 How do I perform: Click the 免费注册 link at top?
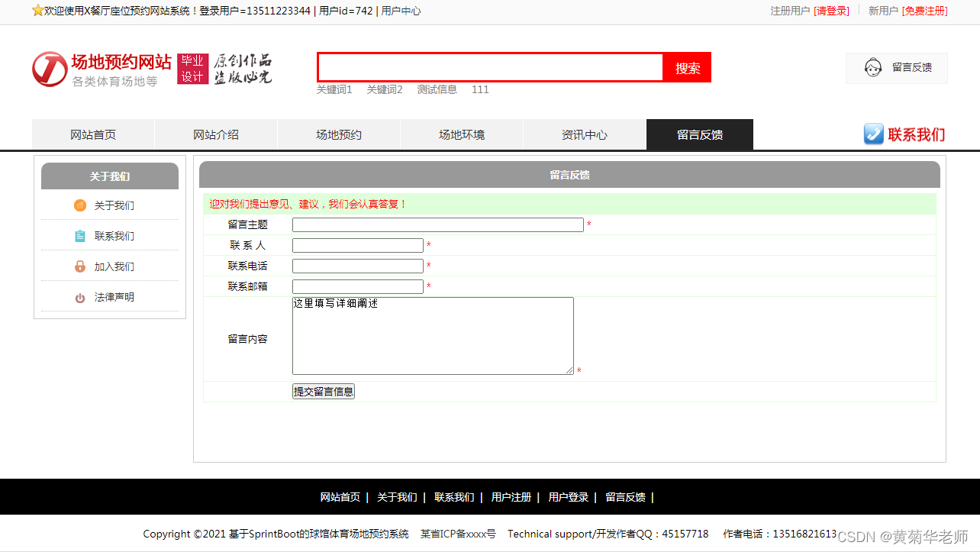(x=924, y=11)
